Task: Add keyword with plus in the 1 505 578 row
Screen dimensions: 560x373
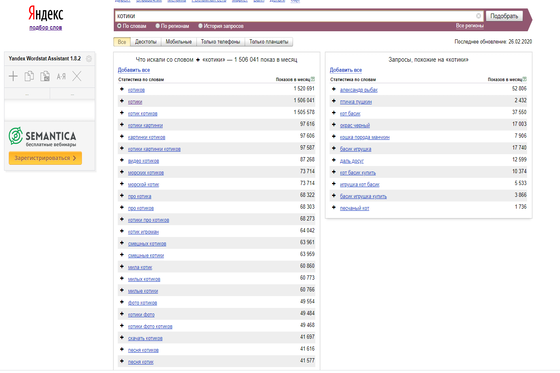Action: (122, 113)
